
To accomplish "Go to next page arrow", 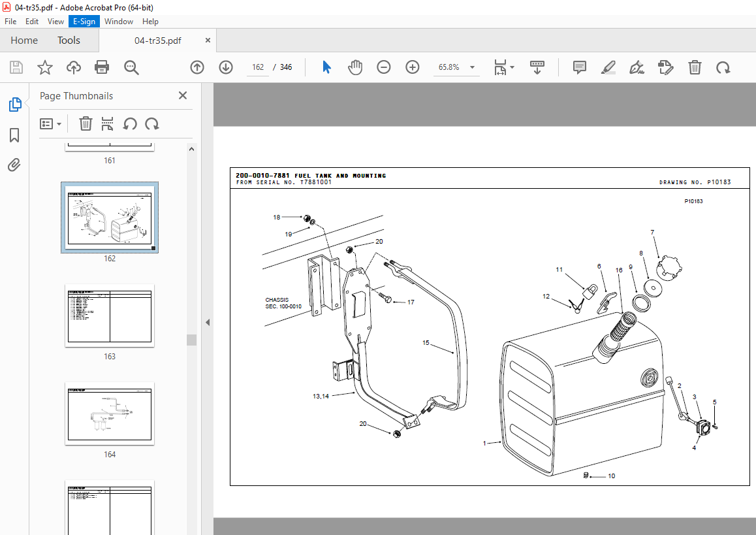I will [226, 67].
